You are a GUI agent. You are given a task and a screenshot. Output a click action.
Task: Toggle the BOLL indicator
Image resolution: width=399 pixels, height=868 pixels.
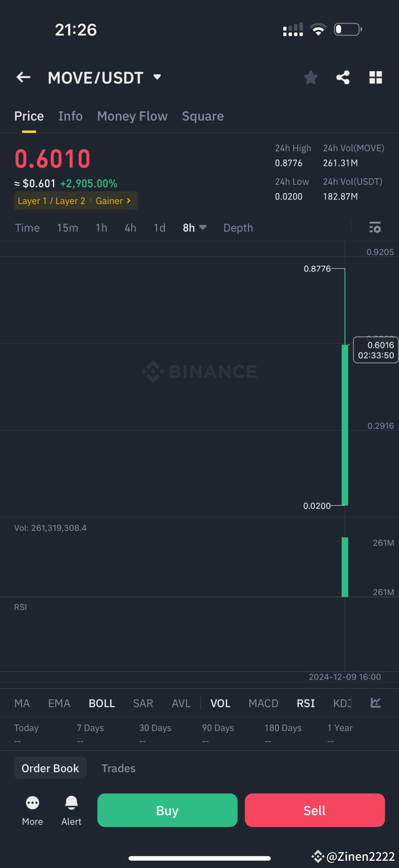[101, 703]
